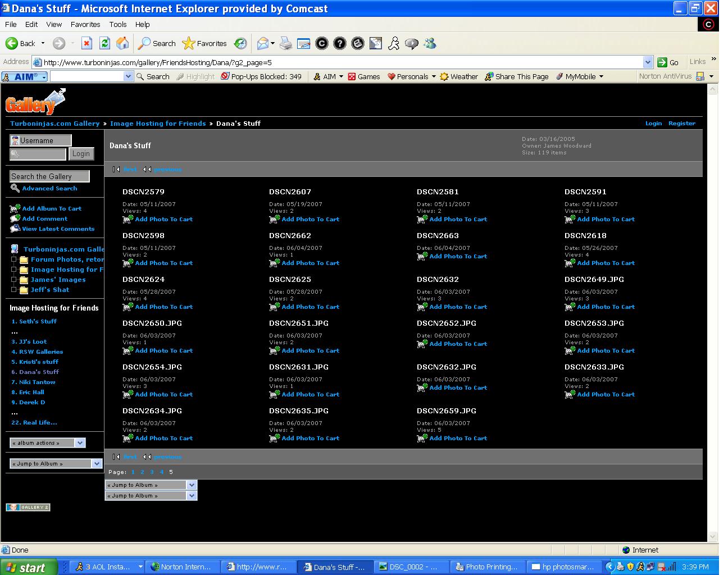The image size is (728, 575).
Task: Click cart icon under DSCN2591
Action: pos(570,219)
